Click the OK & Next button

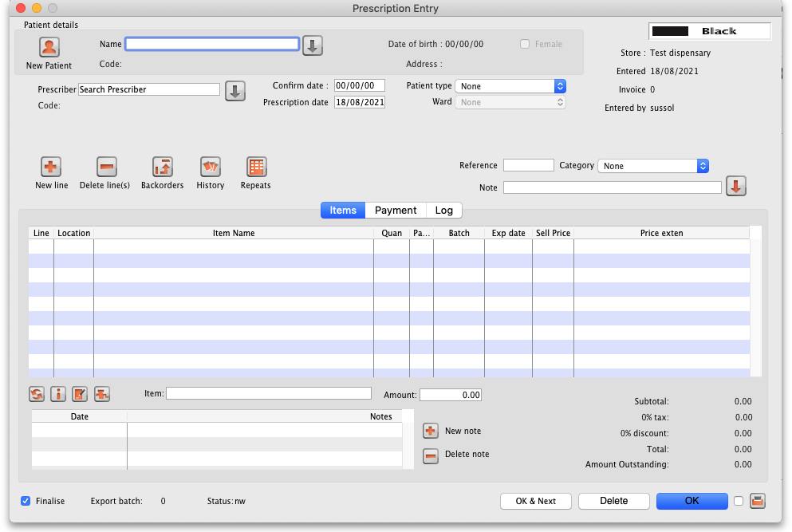535,501
